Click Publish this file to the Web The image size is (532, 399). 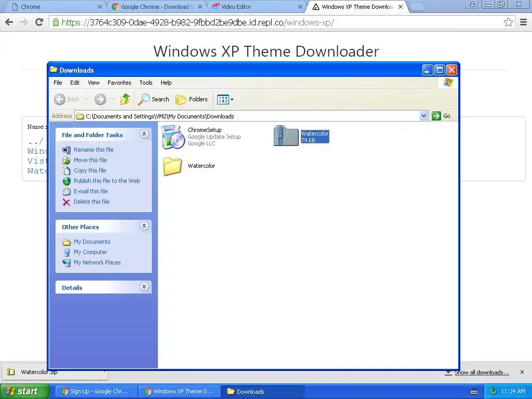107,181
